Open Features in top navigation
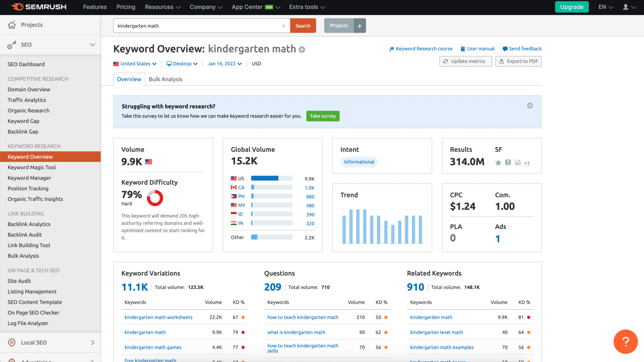This screenshot has height=362, width=644. (x=95, y=7)
